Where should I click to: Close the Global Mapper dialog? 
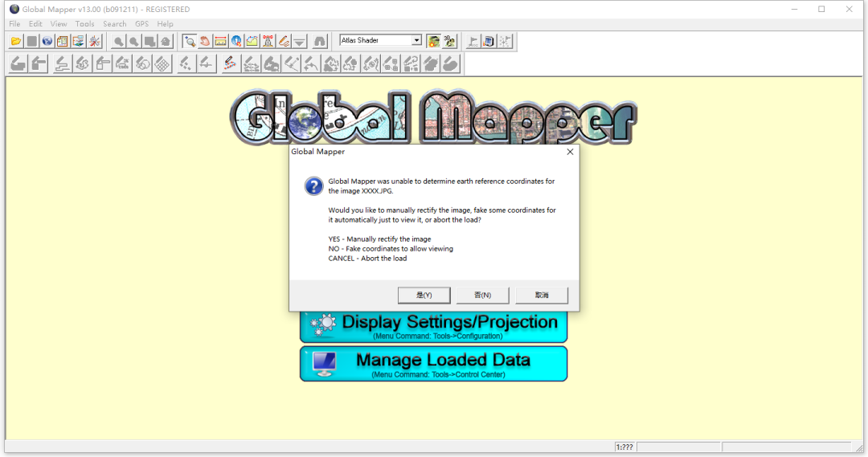(x=570, y=152)
